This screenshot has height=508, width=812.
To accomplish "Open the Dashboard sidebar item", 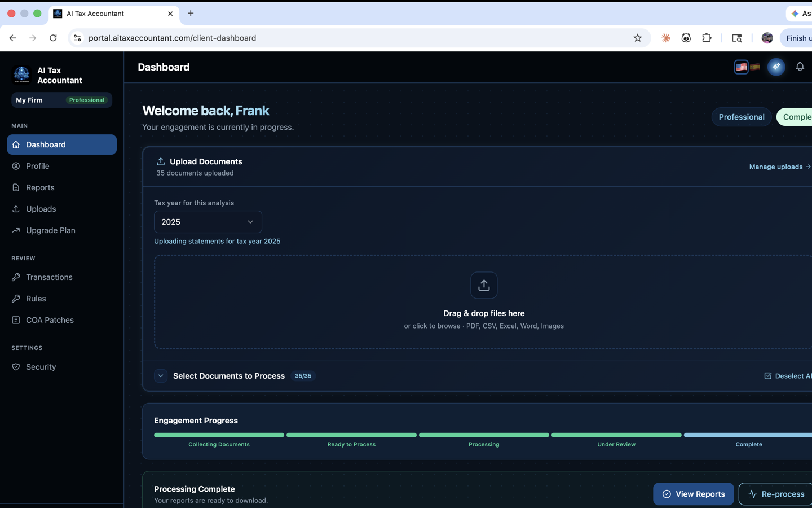I will [61, 144].
